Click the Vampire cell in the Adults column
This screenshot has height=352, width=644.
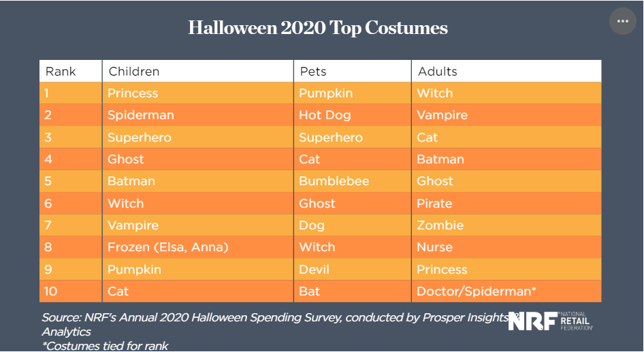pos(442,115)
